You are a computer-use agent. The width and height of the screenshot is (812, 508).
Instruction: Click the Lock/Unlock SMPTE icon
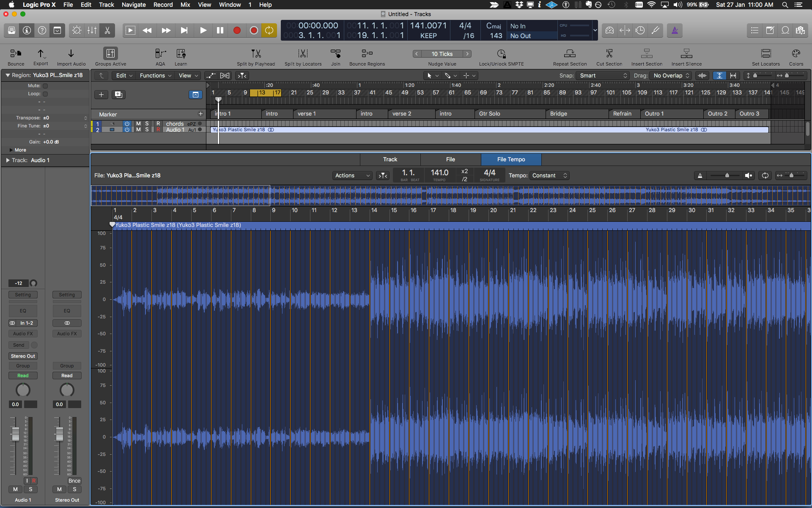click(x=501, y=54)
